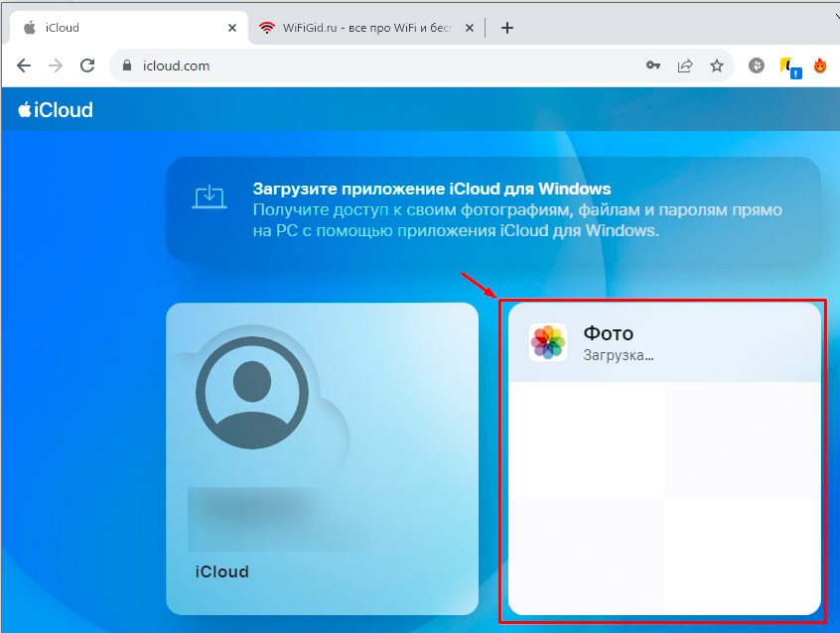Click the WiFi favicon on the WiFiGid.ru tab
The image size is (840, 633).
267,28
